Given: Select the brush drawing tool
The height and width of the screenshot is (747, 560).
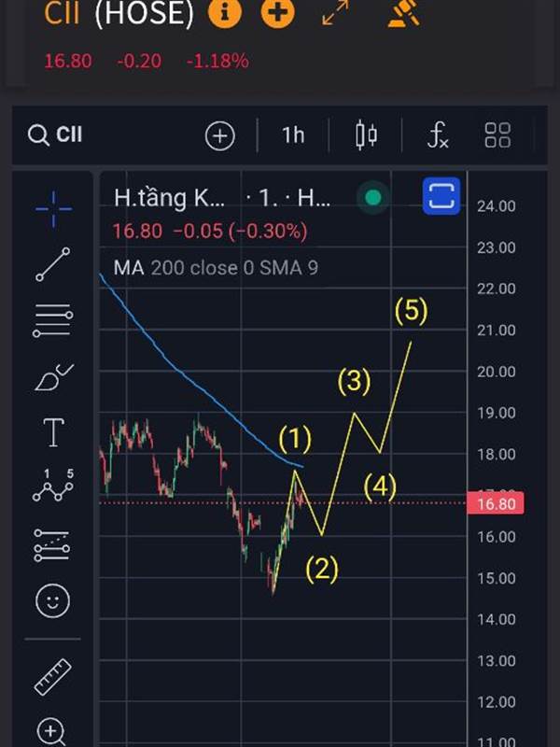Looking at the screenshot, I should tap(54, 378).
